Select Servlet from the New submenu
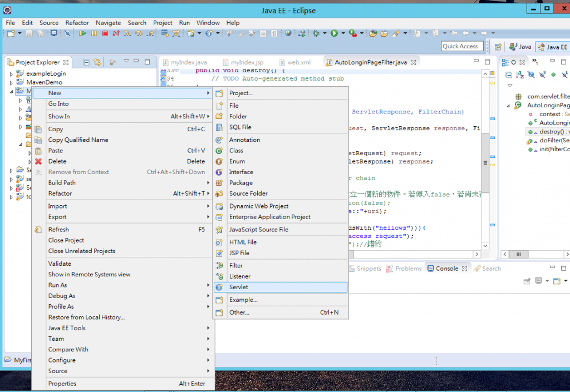Screen dimensions: 570x392 [239, 287]
